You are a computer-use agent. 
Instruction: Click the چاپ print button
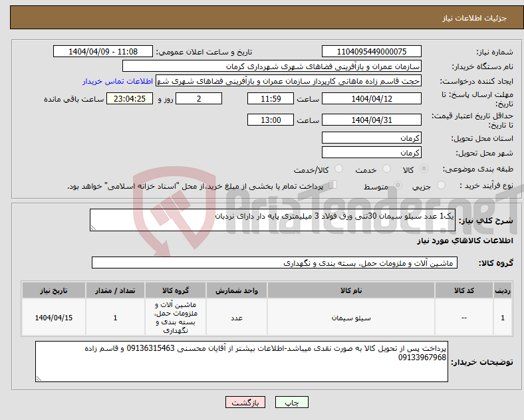tap(292, 402)
